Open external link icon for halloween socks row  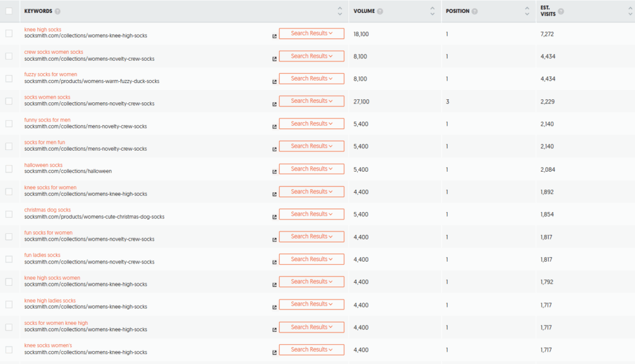[274, 172]
